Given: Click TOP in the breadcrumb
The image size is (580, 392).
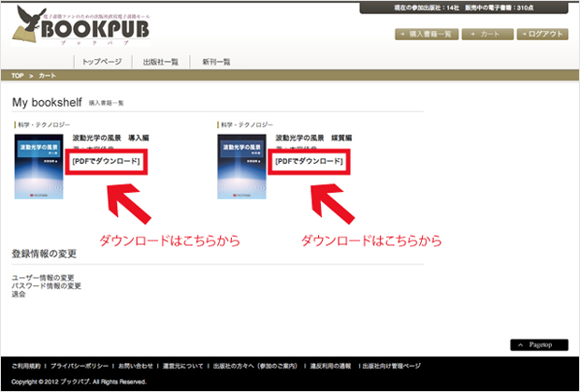Looking at the screenshot, I should 18,74.
